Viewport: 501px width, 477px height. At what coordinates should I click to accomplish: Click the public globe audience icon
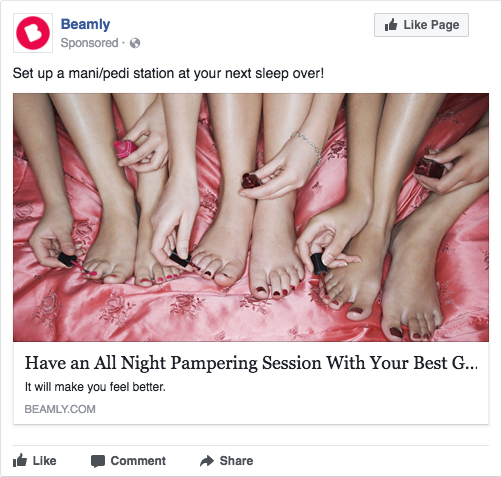pos(135,43)
